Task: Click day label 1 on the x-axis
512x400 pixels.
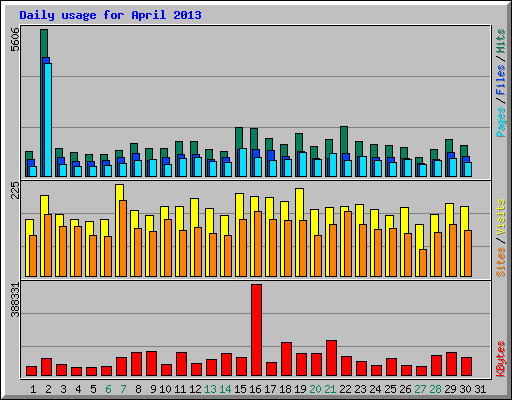Action: tap(33, 389)
